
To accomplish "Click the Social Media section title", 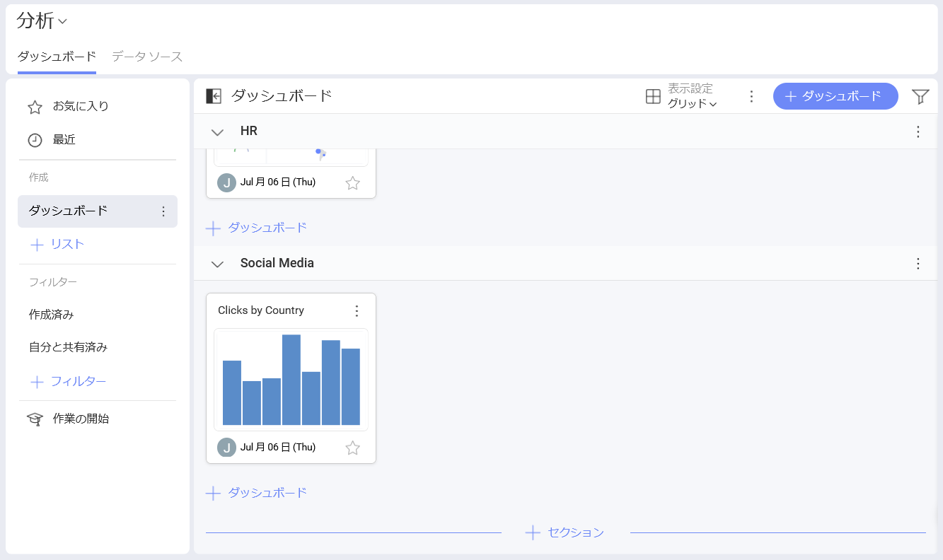I will coord(277,263).
